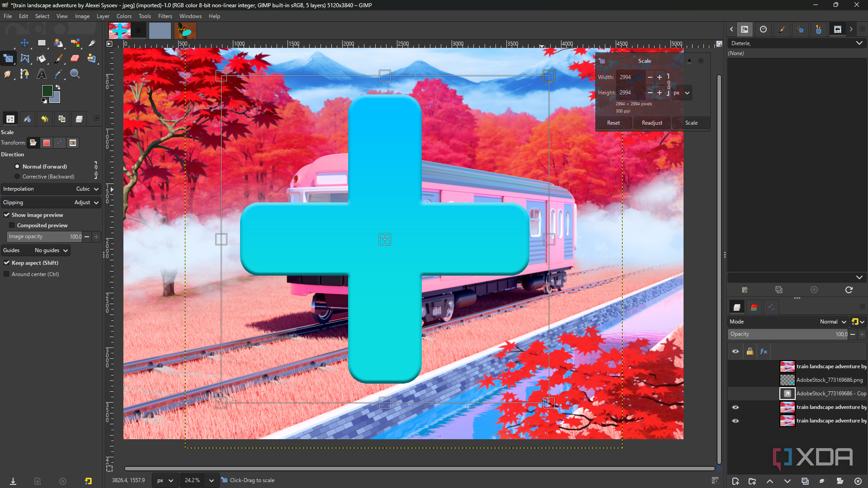Select the Move tool
The image size is (868, 488).
click(24, 43)
